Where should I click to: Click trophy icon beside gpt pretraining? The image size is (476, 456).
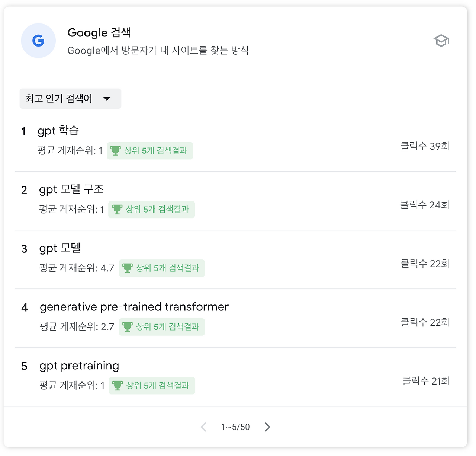(118, 386)
